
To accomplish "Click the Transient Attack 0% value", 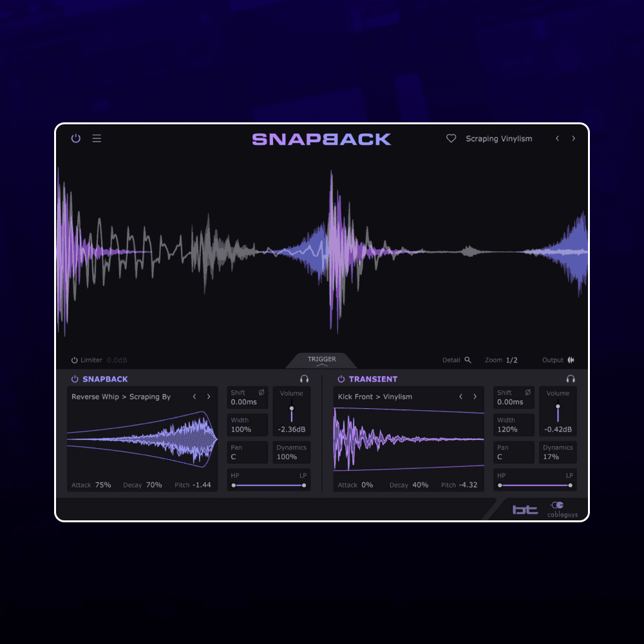I will click(367, 485).
